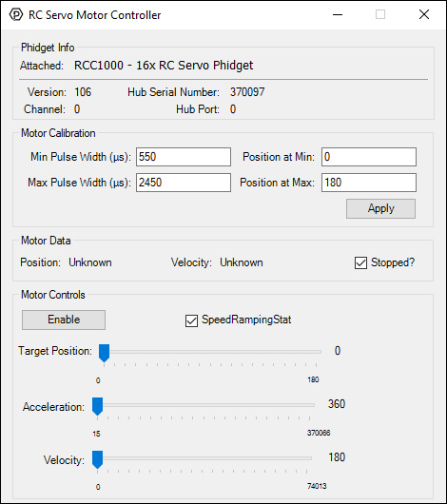Uncheck the SpeedRampingStat checkbox
The image size is (447, 504).
191,320
